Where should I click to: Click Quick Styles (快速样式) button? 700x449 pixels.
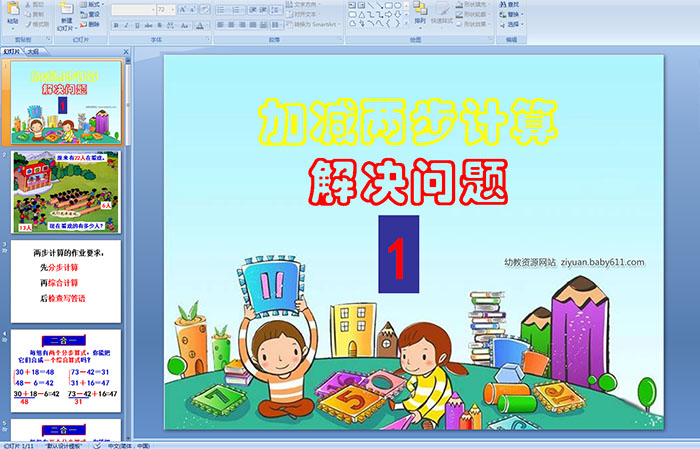442,14
